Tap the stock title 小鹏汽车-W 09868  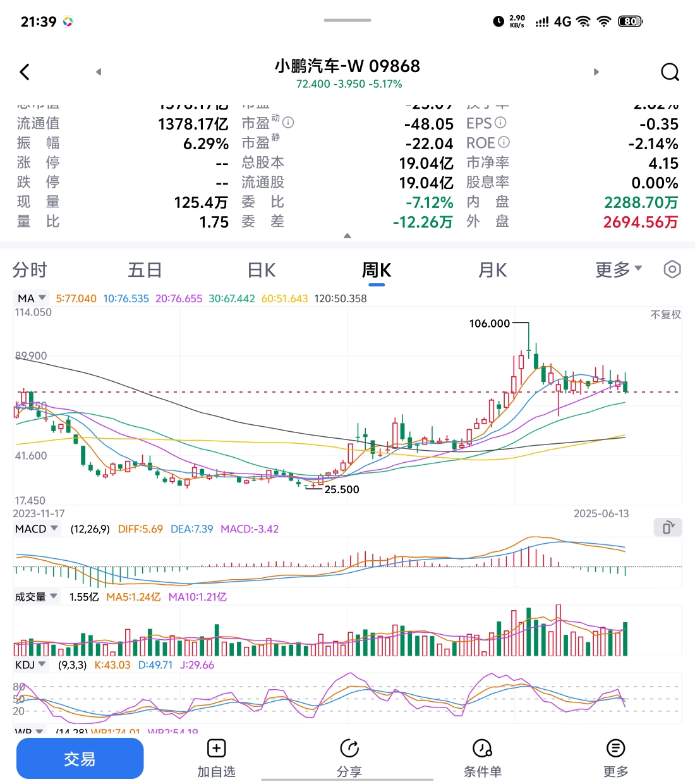coord(347,66)
